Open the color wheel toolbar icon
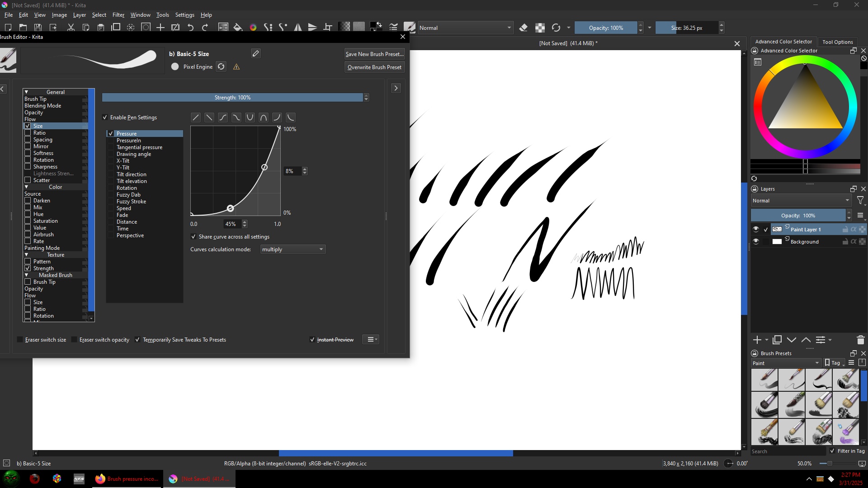868x488 pixels. coord(253,28)
